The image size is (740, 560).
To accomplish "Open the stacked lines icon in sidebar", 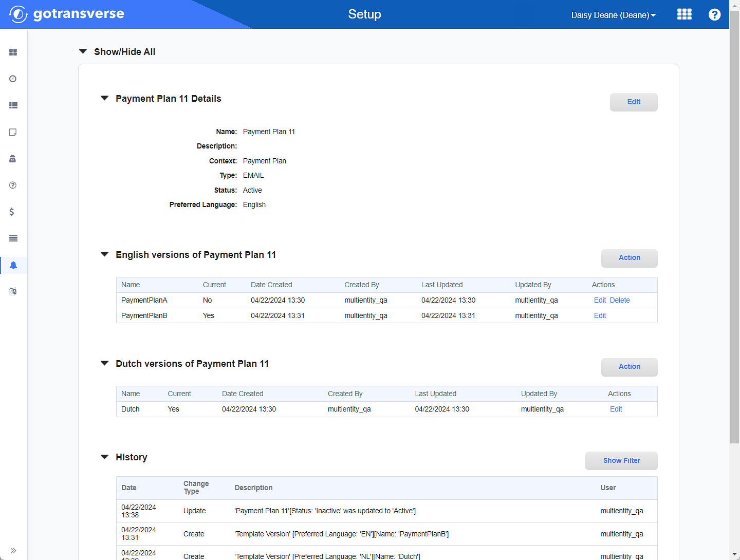I will point(13,238).
